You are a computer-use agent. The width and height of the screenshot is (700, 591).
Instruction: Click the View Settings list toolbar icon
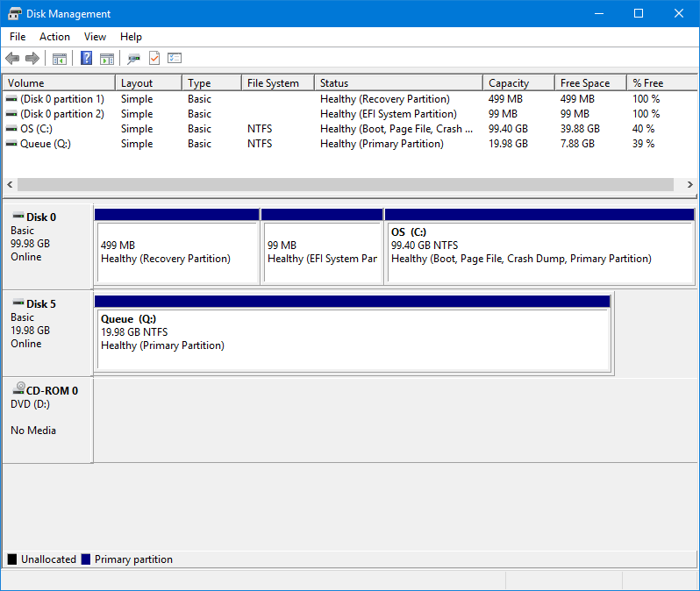[x=175, y=59]
